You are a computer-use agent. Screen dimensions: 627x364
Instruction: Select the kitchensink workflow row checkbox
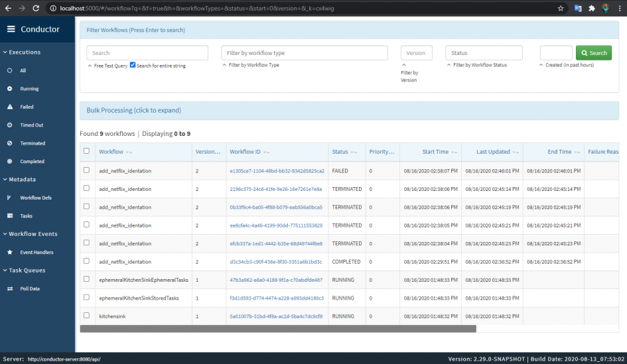86,316
